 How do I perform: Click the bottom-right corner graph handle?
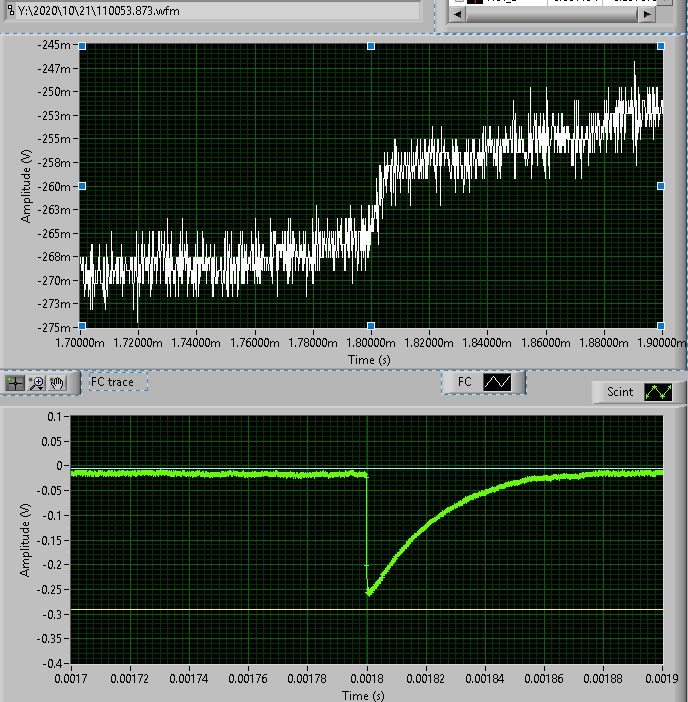click(x=661, y=326)
